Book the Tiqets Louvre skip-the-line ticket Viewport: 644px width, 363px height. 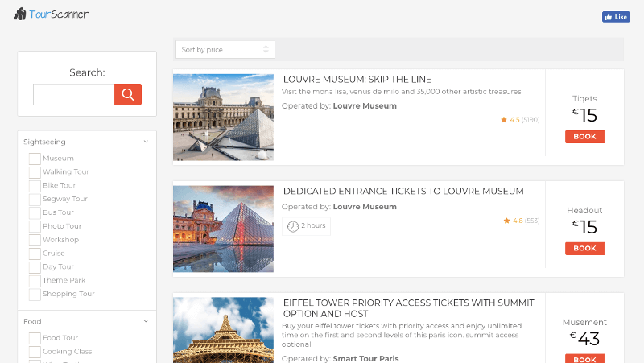click(x=584, y=137)
